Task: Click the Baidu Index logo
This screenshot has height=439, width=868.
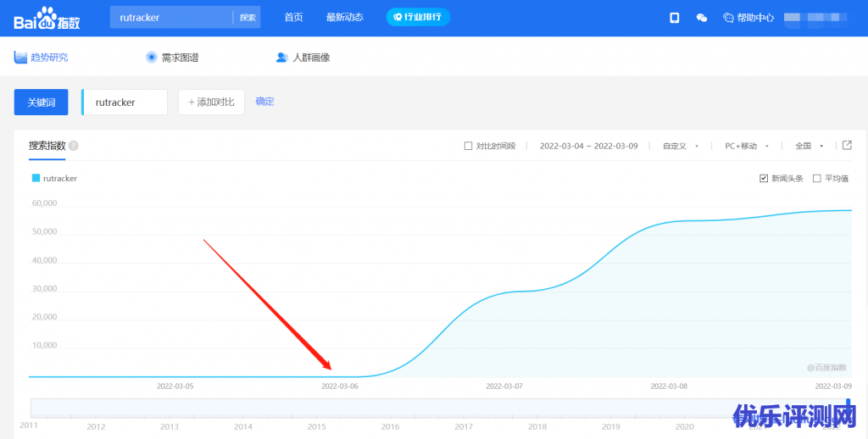Action: point(47,18)
